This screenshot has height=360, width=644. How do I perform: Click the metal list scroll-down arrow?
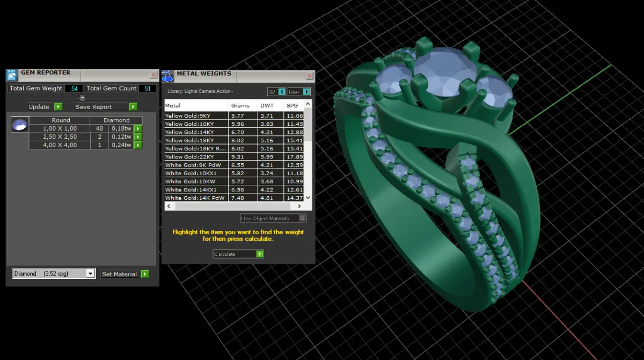(308, 198)
